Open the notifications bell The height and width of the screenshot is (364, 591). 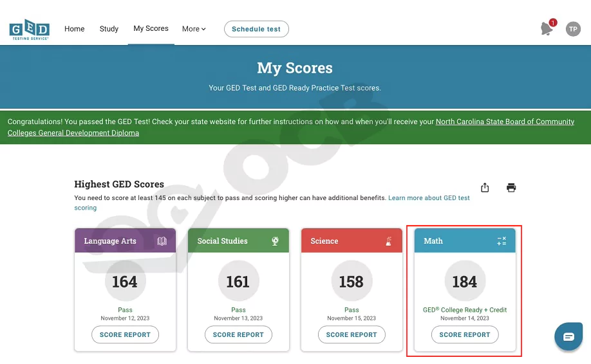[x=547, y=29]
